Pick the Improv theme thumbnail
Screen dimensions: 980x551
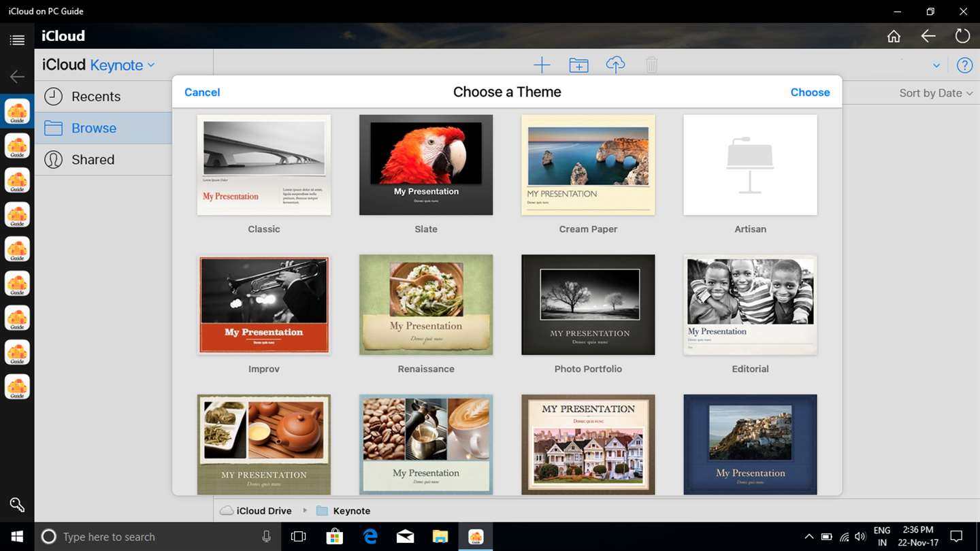(x=264, y=305)
